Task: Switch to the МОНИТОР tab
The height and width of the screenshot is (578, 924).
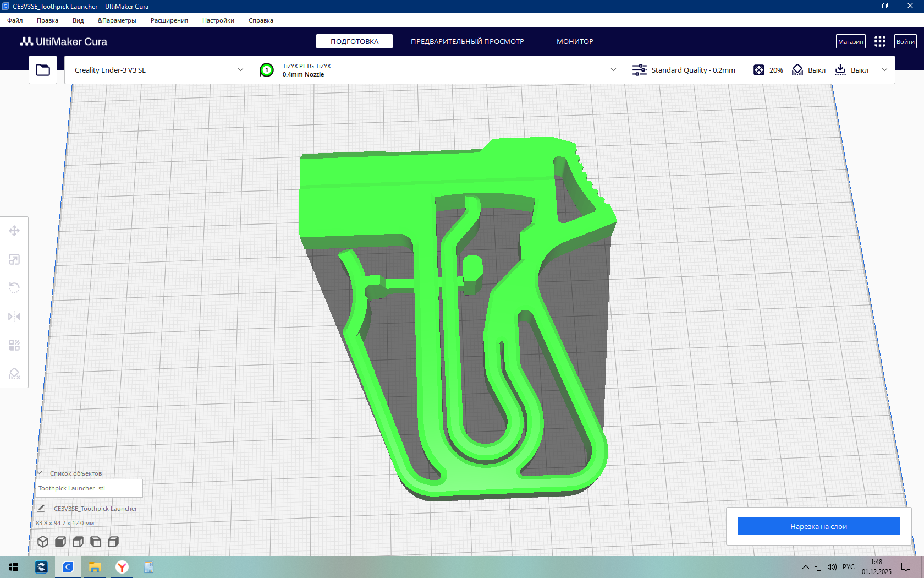Action: [575, 41]
